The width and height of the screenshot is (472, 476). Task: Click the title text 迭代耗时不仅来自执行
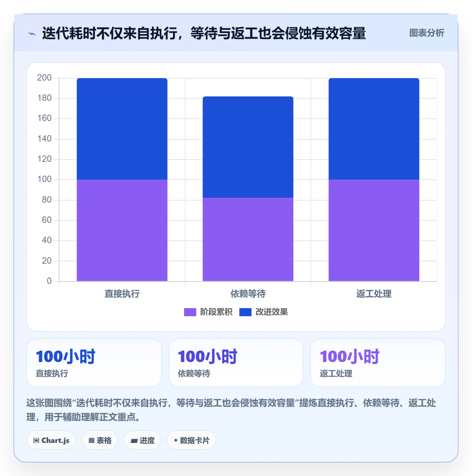(110, 33)
